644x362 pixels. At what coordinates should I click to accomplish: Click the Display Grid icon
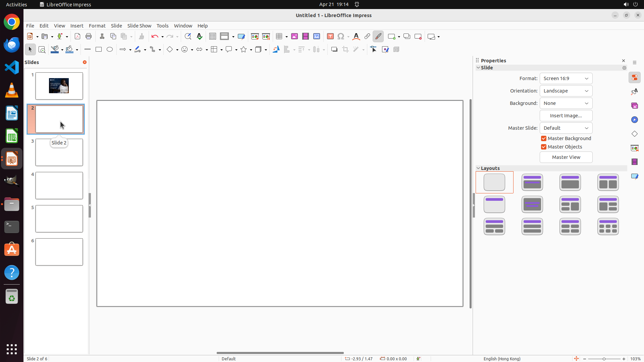point(213,37)
